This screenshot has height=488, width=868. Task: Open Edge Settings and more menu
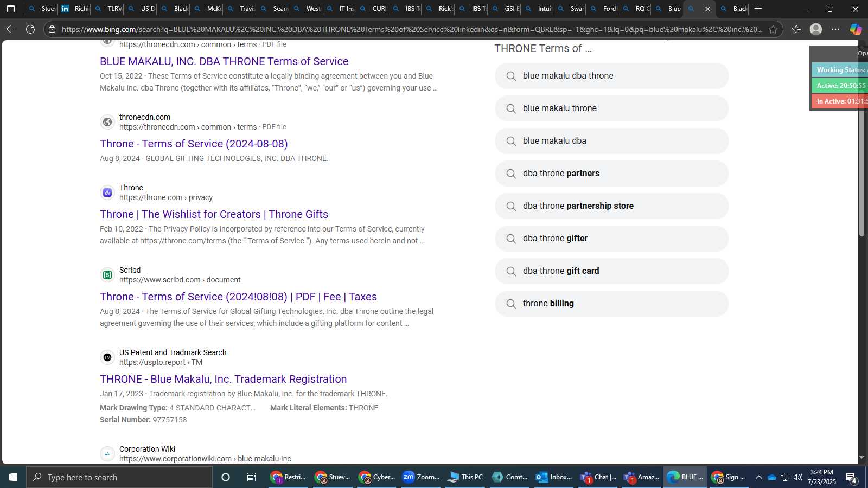point(835,29)
